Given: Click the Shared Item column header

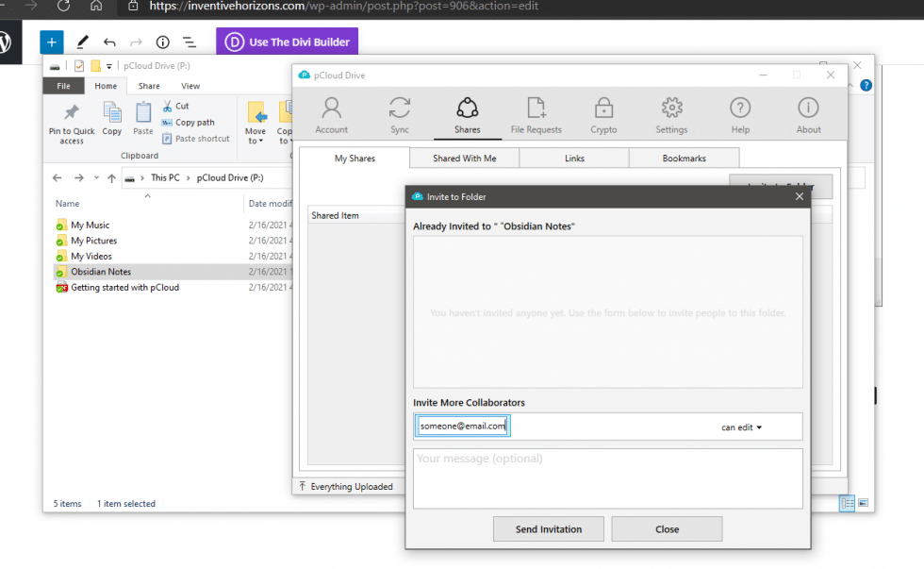Looking at the screenshot, I should coord(335,216).
